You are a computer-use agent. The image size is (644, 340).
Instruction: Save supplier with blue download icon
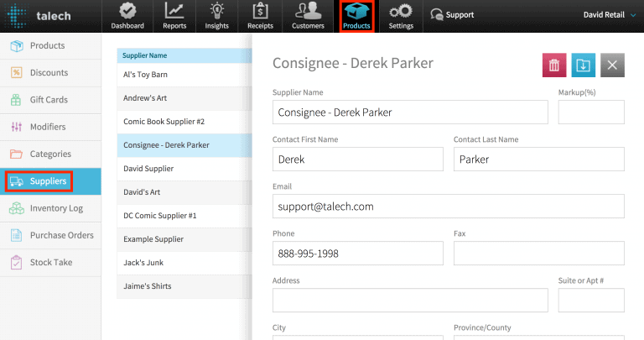[584, 65]
